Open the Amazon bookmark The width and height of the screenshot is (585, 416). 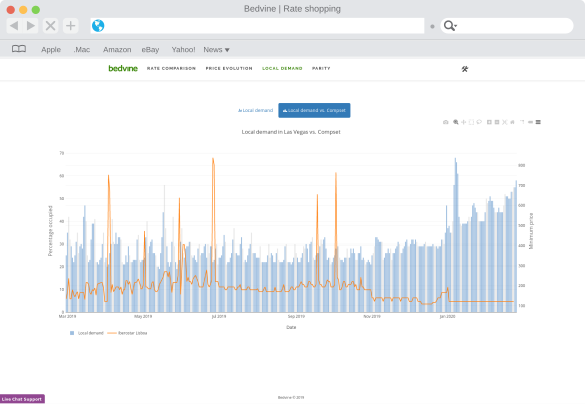pyautogui.click(x=117, y=50)
